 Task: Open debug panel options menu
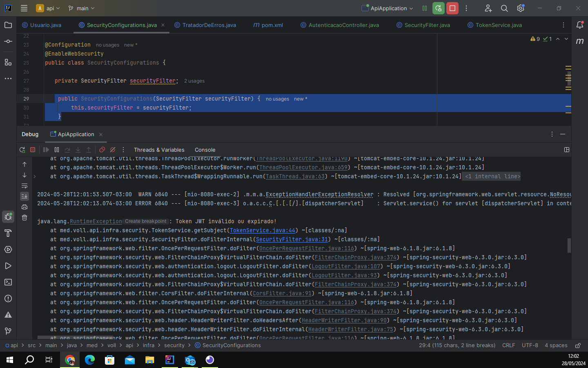click(552, 134)
